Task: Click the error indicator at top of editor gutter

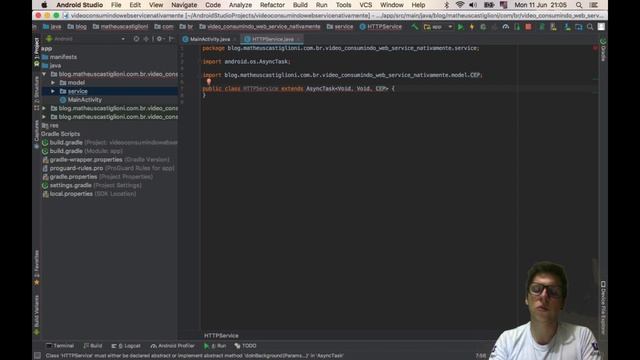Action: coord(595,48)
